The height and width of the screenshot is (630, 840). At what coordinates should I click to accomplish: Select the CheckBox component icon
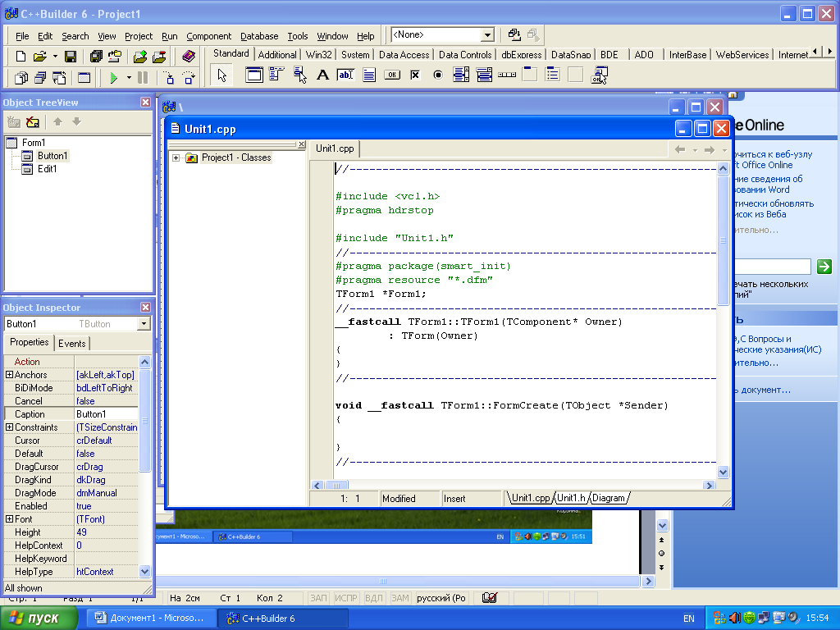tap(414, 75)
